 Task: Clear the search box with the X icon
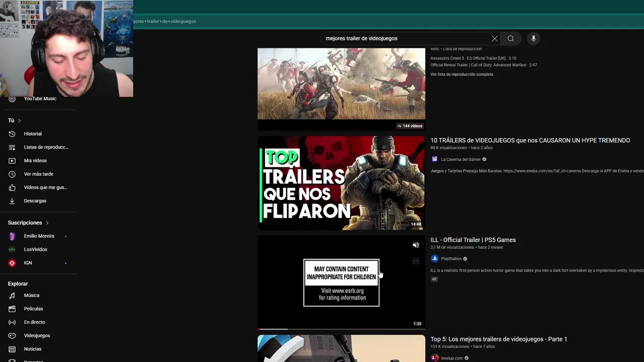point(495,39)
